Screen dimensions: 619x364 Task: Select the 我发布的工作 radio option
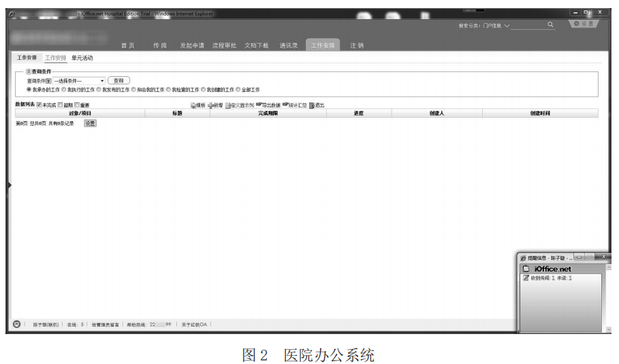pyautogui.click(x=99, y=90)
